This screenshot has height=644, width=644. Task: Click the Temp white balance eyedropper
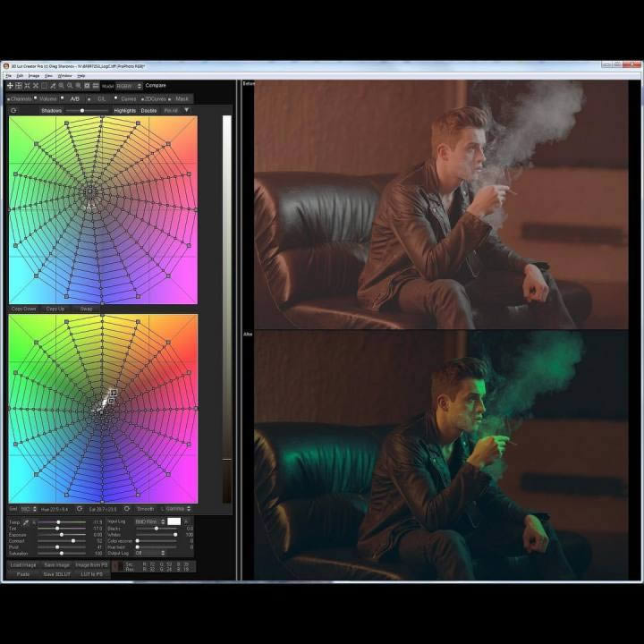click(26, 522)
